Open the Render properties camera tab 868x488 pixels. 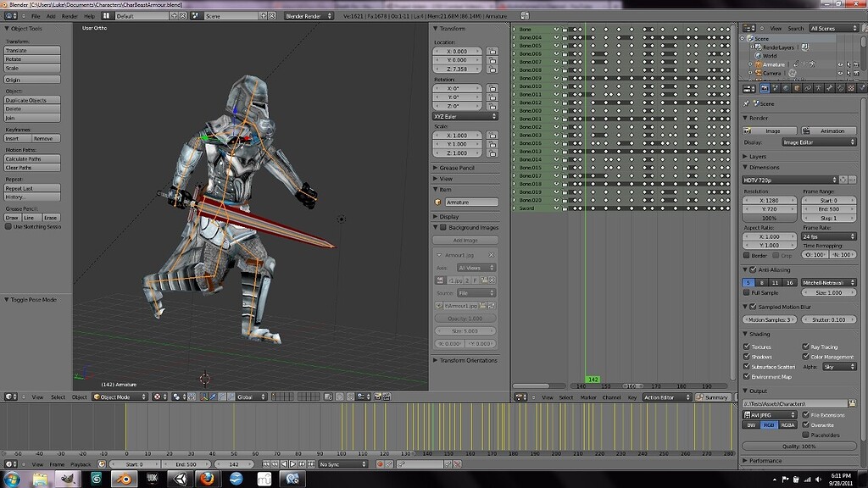coord(764,88)
